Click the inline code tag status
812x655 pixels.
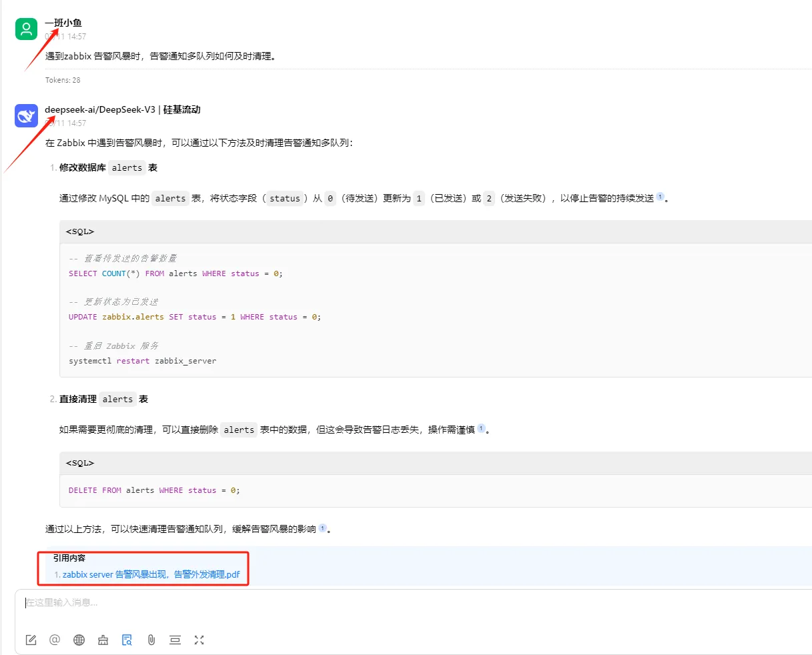[285, 198]
